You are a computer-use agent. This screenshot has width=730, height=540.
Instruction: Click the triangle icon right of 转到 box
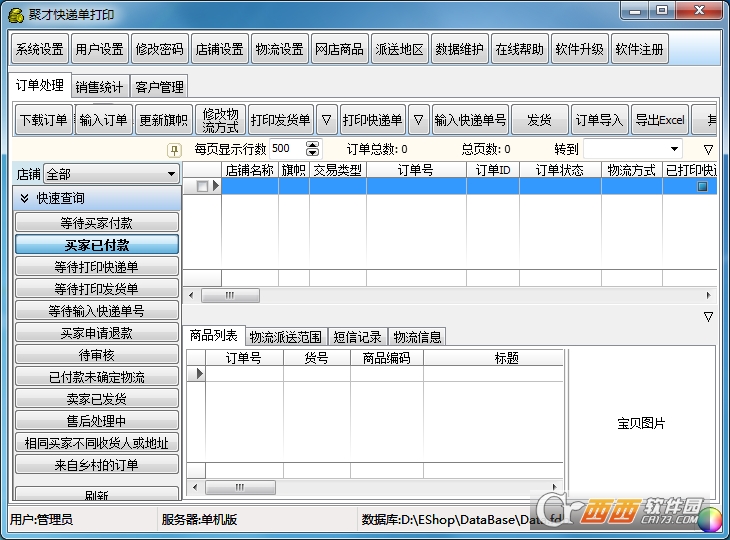pyautogui.click(x=708, y=150)
